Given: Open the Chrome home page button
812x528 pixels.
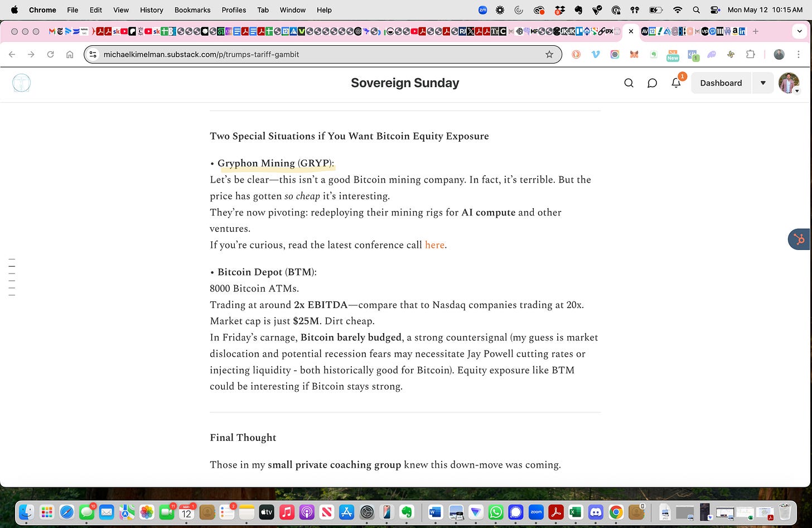Looking at the screenshot, I should pyautogui.click(x=70, y=54).
